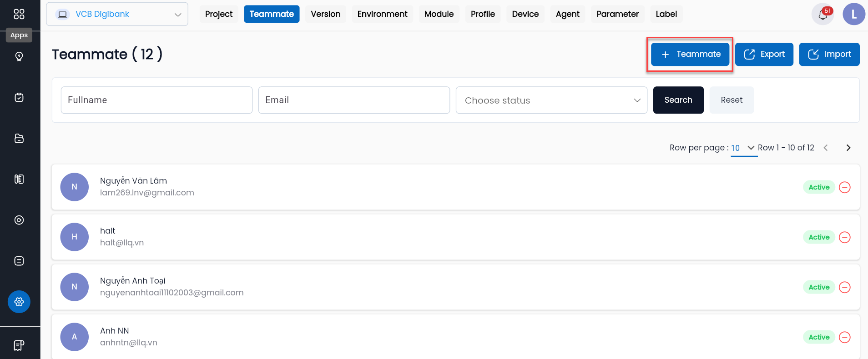
Task: Open the user avatar L menu
Action: click(854, 14)
